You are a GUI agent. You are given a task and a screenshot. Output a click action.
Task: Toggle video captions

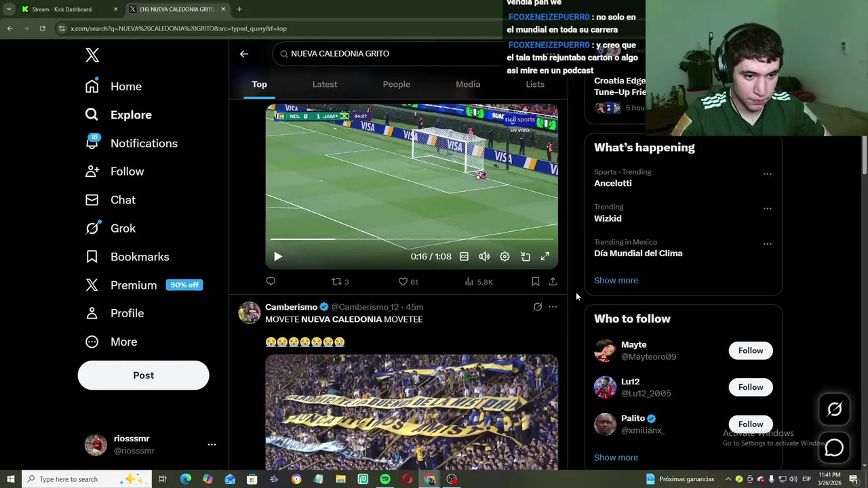pos(464,257)
